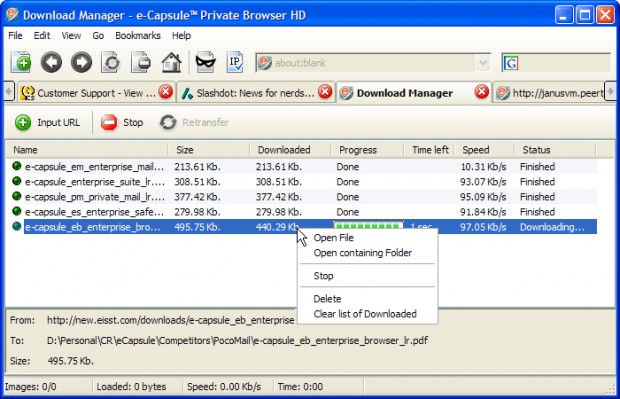This screenshot has width=620, height=399.
Task: Close the Customer Support tab
Action: [166, 92]
